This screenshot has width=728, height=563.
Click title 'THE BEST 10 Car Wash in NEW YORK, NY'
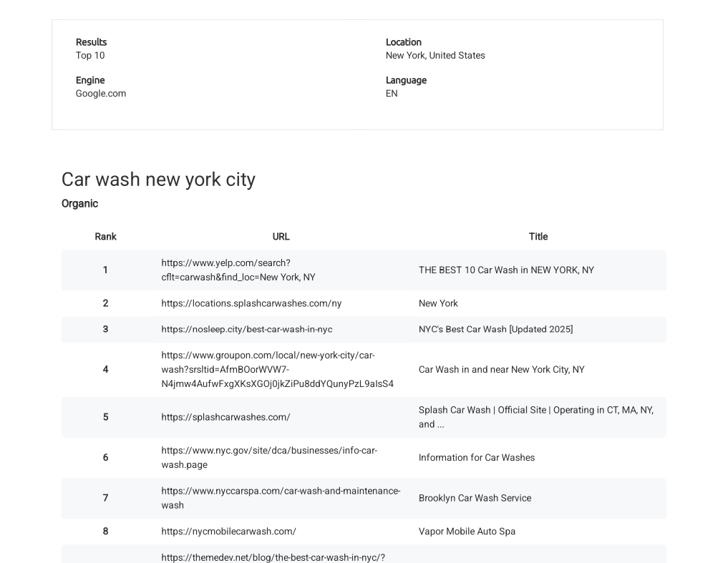pyautogui.click(x=506, y=270)
